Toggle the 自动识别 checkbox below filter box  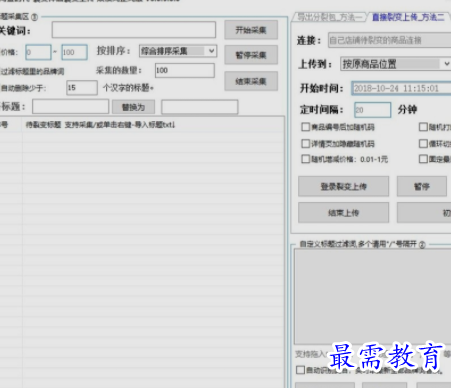pos(300,370)
